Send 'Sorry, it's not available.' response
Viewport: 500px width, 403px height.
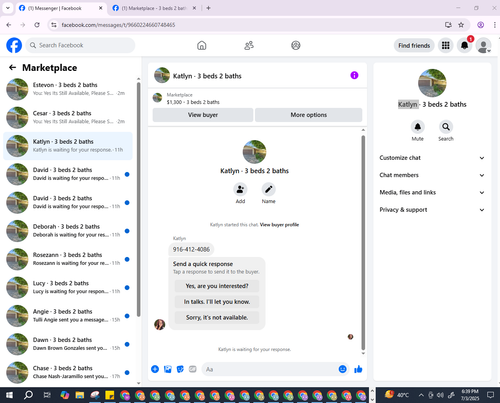pos(217,317)
